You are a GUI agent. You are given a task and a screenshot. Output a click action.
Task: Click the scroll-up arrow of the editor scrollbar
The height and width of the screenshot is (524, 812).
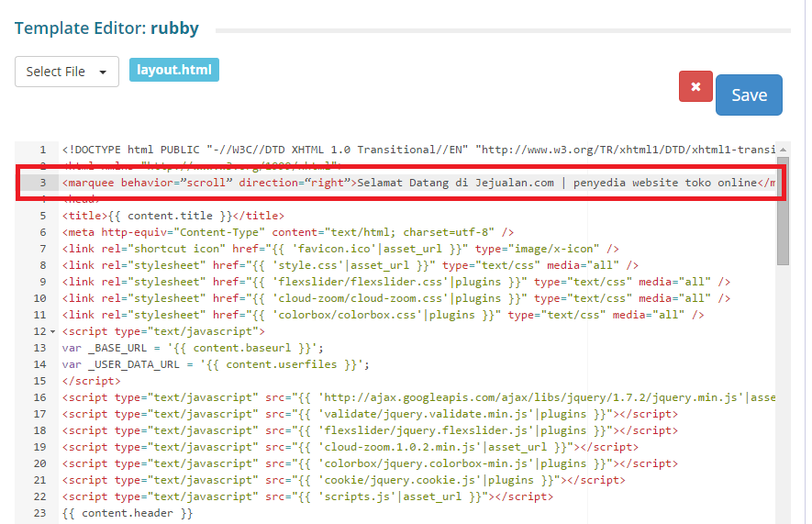point(783,150)
